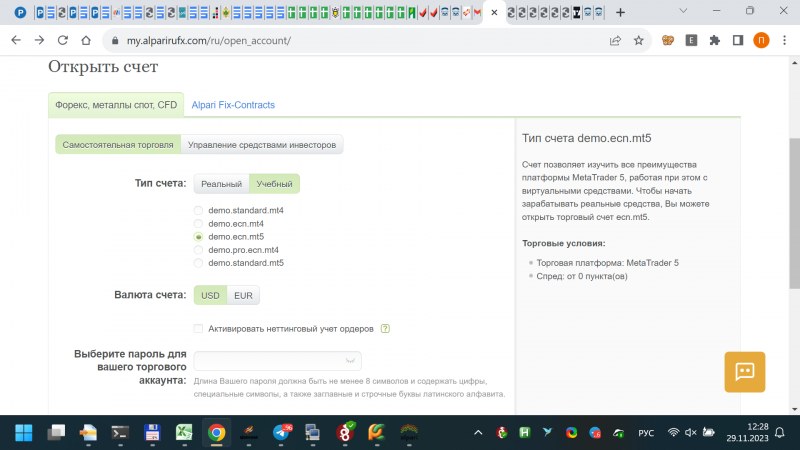Switch to Chrome in the taskbar
Screen dimensions: 800x450
click(x=216, y=433)
